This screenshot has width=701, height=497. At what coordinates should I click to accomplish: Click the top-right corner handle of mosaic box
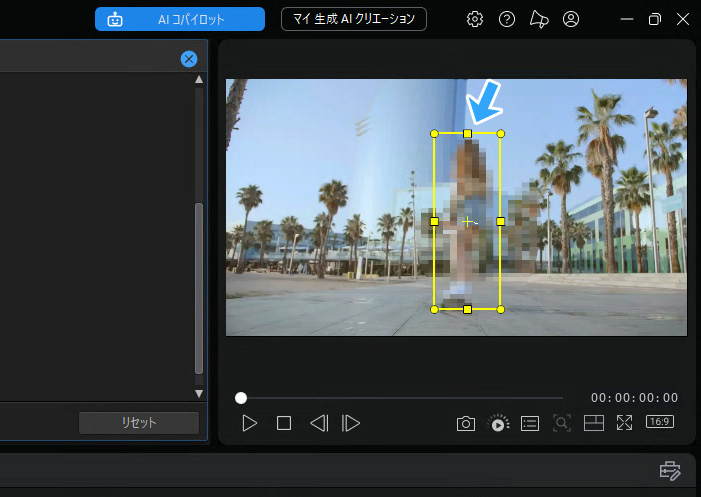click(501, 134)
